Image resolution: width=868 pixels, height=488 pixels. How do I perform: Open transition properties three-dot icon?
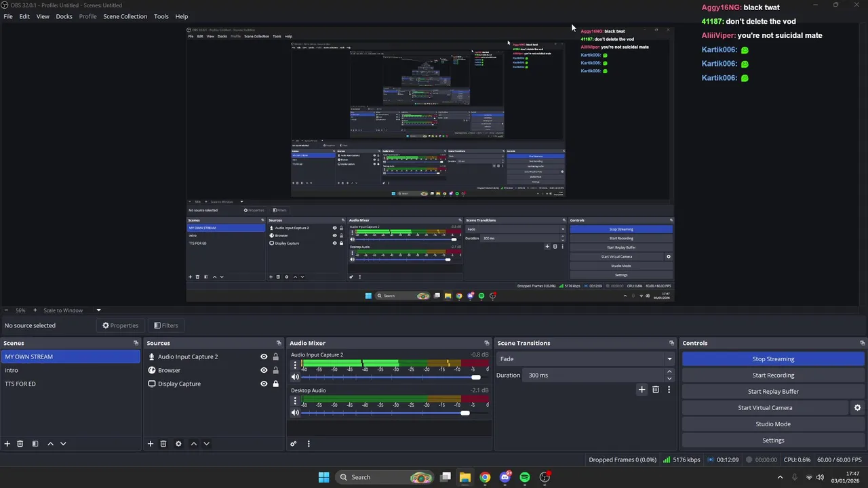(x=669, y=390)
